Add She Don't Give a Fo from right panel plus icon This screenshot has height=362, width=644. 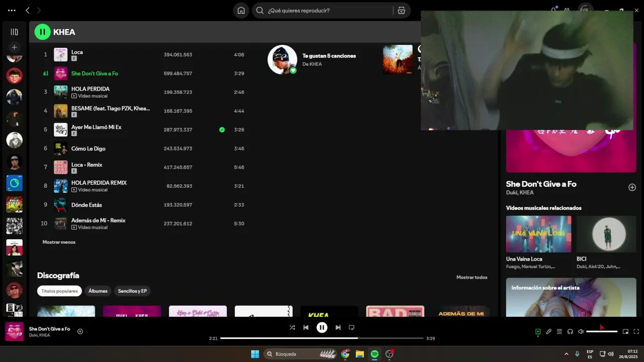[x=632, y=188]
